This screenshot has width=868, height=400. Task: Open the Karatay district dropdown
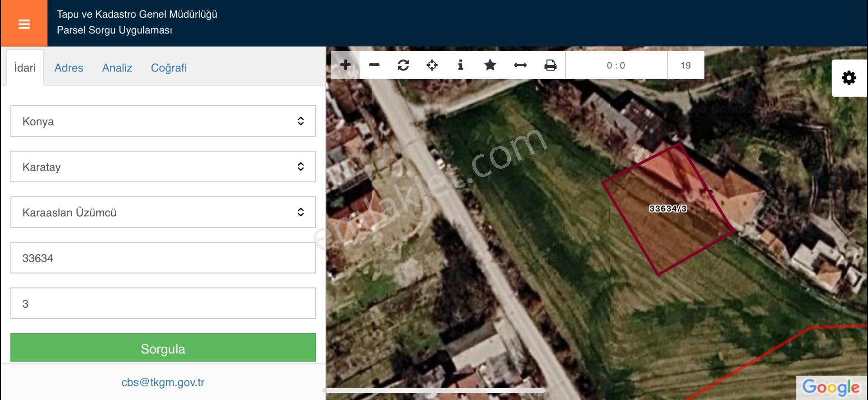tap(163, 167)
